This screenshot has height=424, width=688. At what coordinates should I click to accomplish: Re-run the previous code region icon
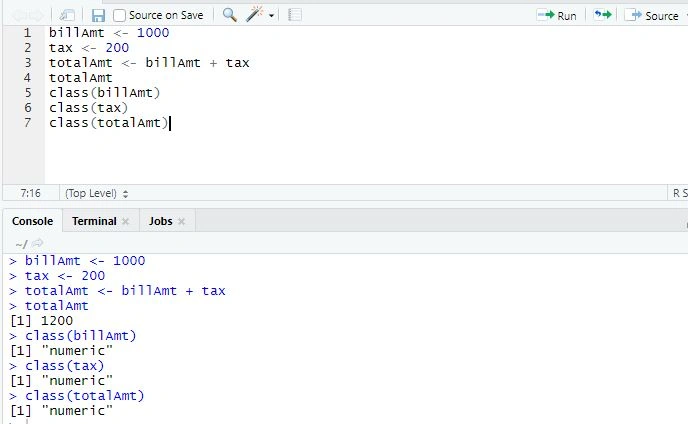point(602,15)
